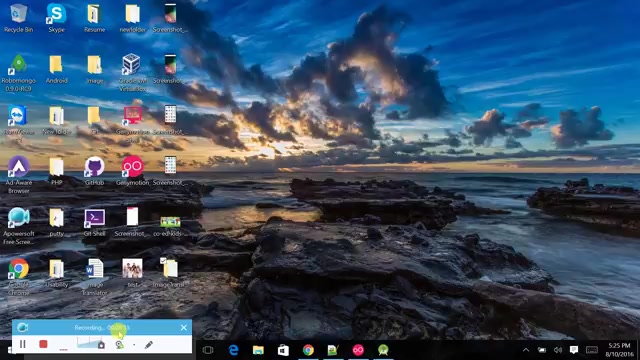Select the Git Shell desktop shortcut

tap(94, 222)
